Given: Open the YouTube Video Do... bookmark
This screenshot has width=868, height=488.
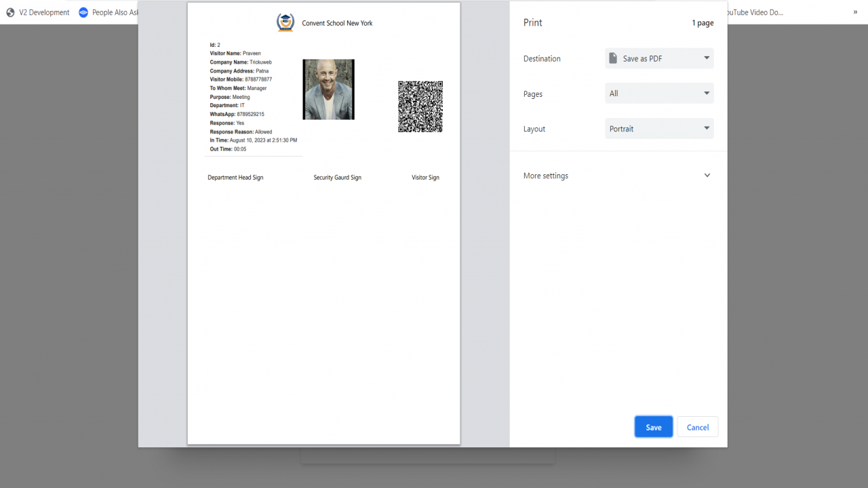Looking at the screenshot, I should pyautogui.click(x=755, y=12).
